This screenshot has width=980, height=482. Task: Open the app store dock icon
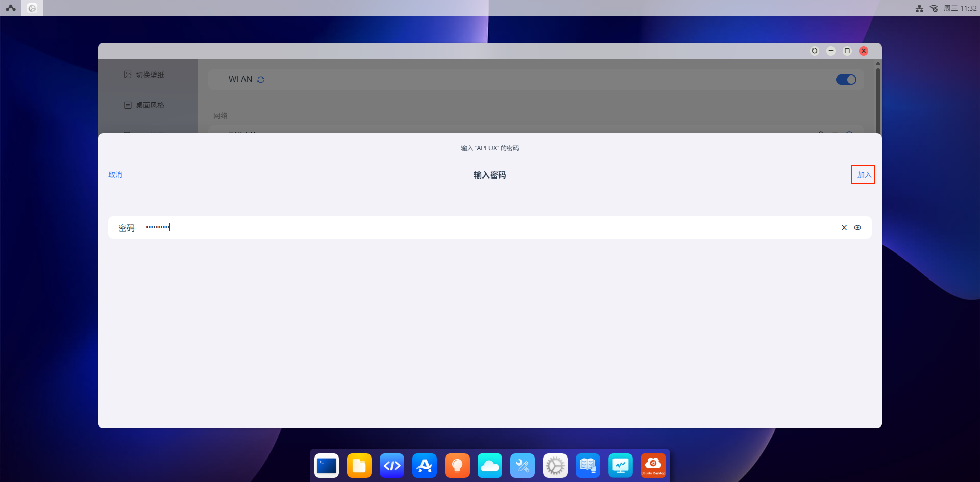coord(425,466)
